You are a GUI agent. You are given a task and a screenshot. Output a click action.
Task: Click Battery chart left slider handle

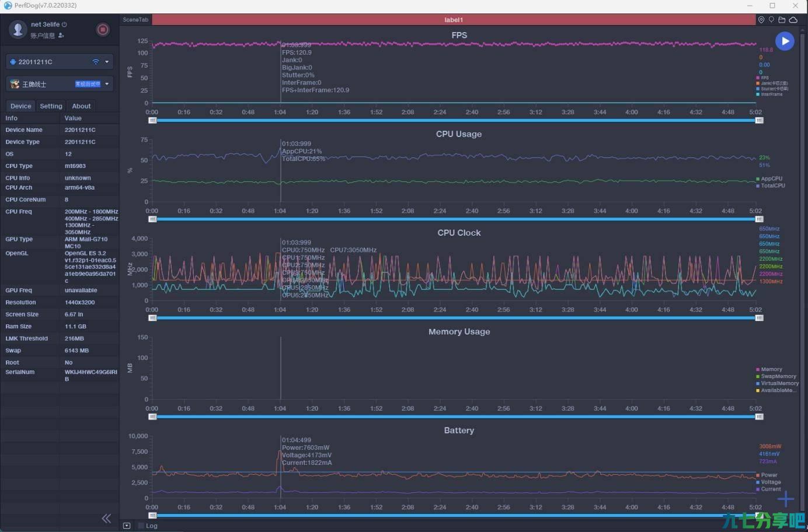tap(152, 516)
